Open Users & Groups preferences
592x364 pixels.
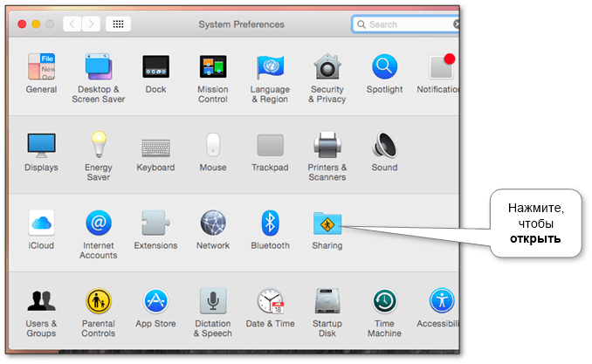41,312
